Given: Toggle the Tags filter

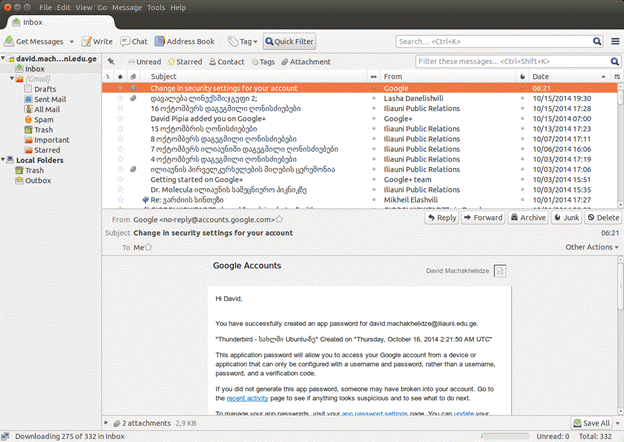Looking at the screenshot, I should pos(263,62).
